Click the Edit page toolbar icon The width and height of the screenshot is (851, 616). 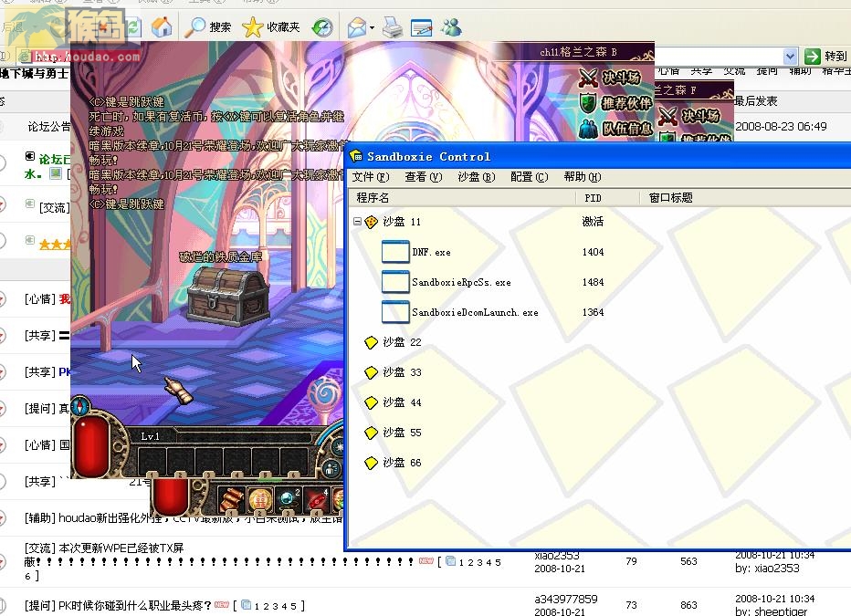421,27
